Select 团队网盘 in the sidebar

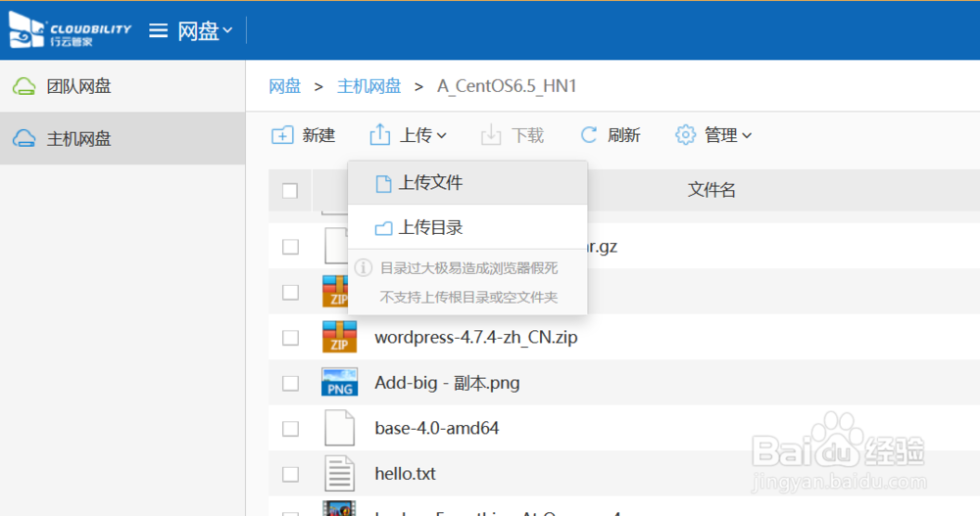pos(122,86)
